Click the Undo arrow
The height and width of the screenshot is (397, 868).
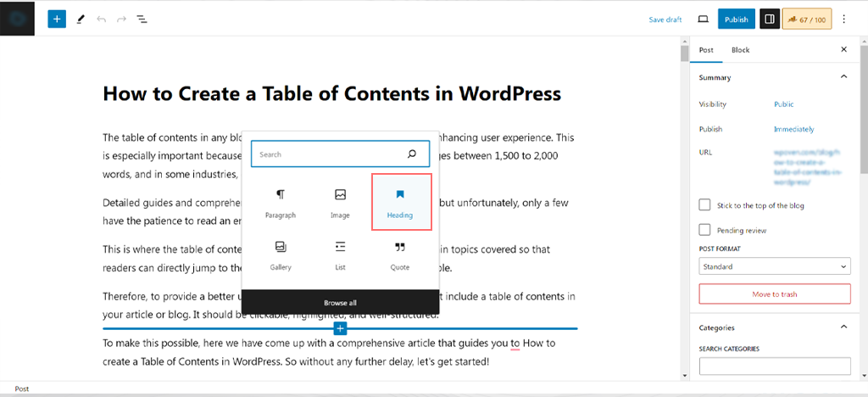click(x=102, y=20)
